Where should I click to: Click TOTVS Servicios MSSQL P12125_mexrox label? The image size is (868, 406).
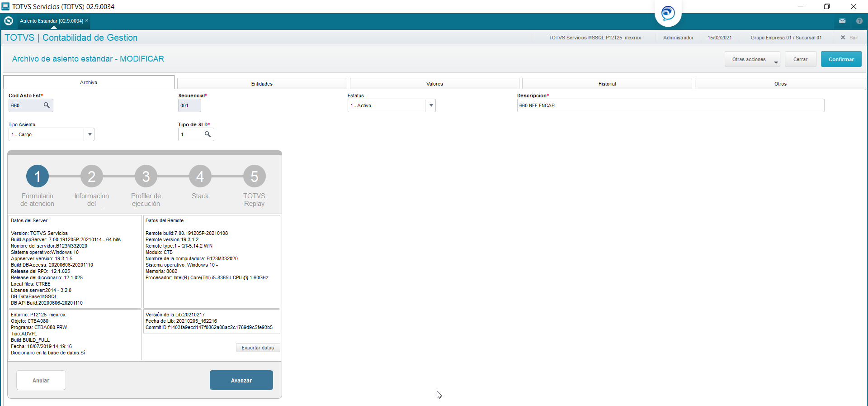(x=595, y=38)
